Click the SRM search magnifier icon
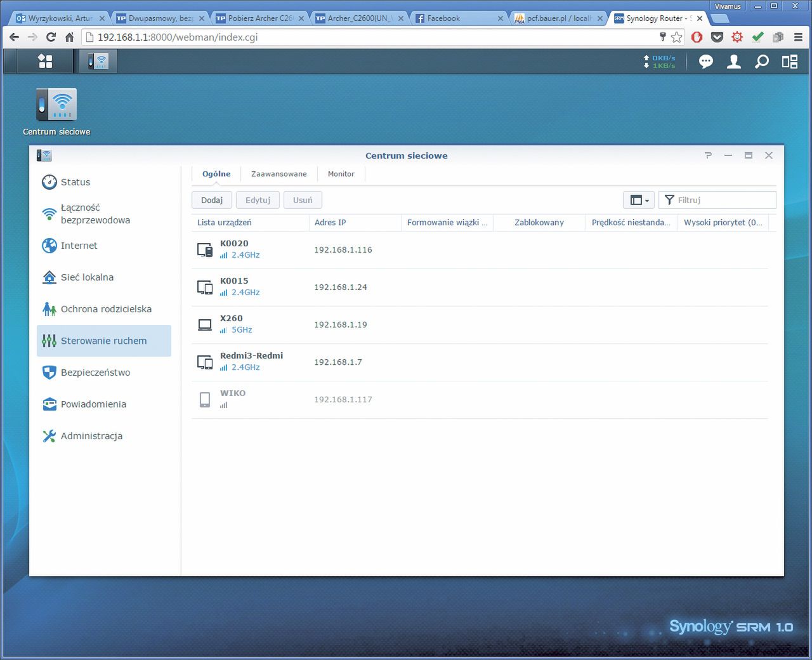The width and height of the screenshot is (812, 660). (762, 62)
